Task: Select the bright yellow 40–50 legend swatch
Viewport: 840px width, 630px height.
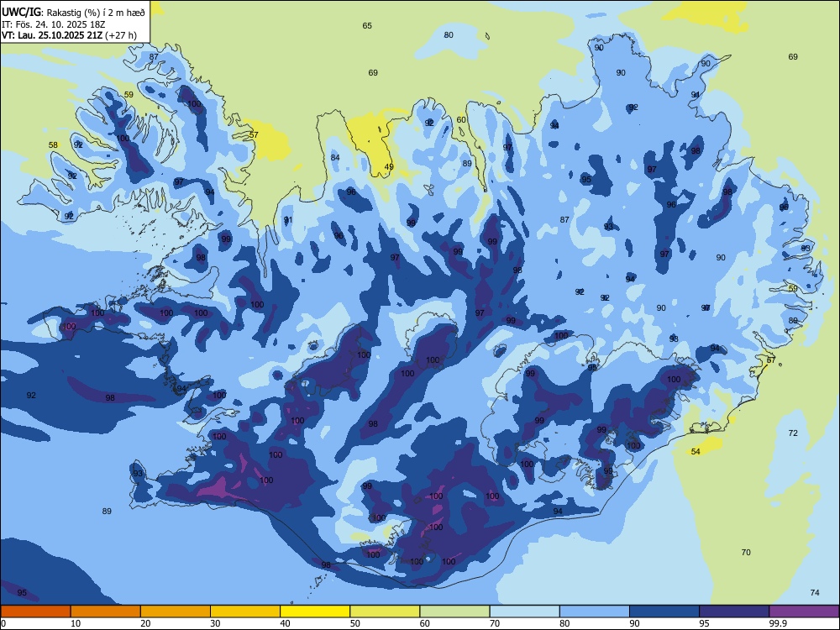Action: coord(315,612)
